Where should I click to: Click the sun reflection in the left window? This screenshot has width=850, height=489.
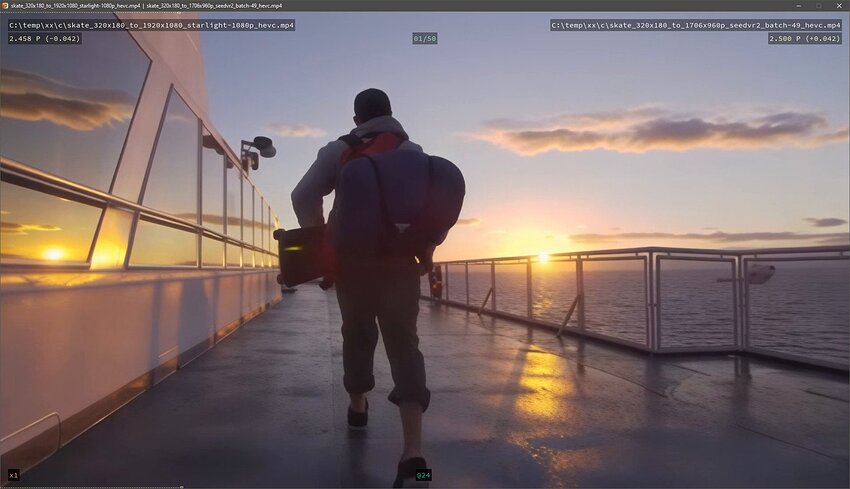53,254
